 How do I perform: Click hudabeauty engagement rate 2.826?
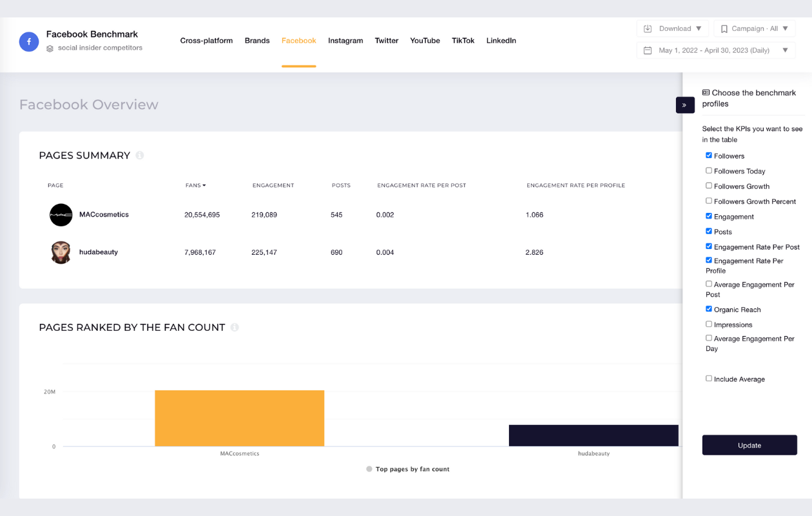pyautogui.click(x=534, y=252)
